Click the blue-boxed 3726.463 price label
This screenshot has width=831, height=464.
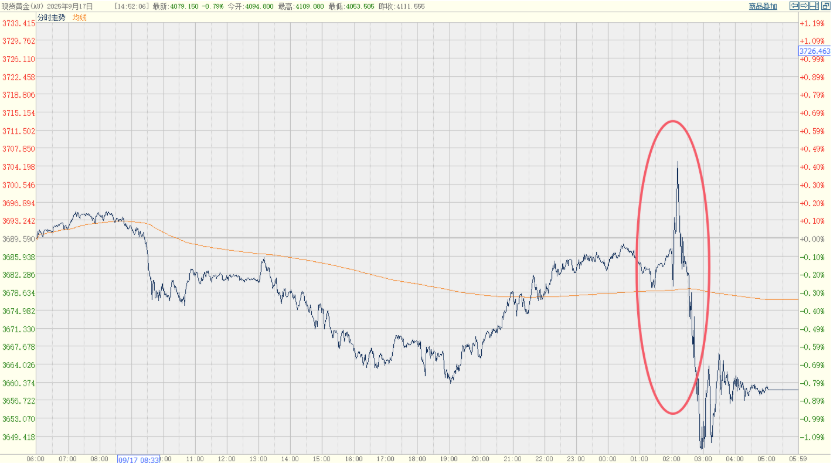812,50
